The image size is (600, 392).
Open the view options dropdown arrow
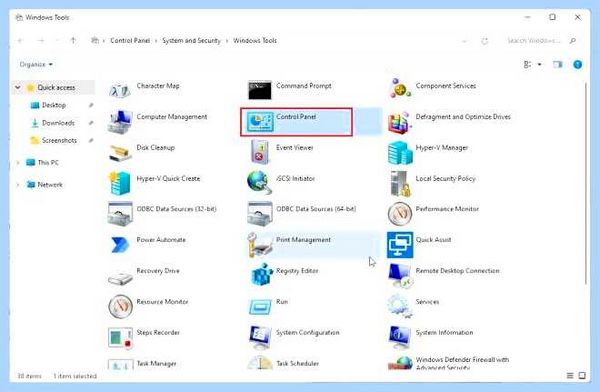click(540, 64)
